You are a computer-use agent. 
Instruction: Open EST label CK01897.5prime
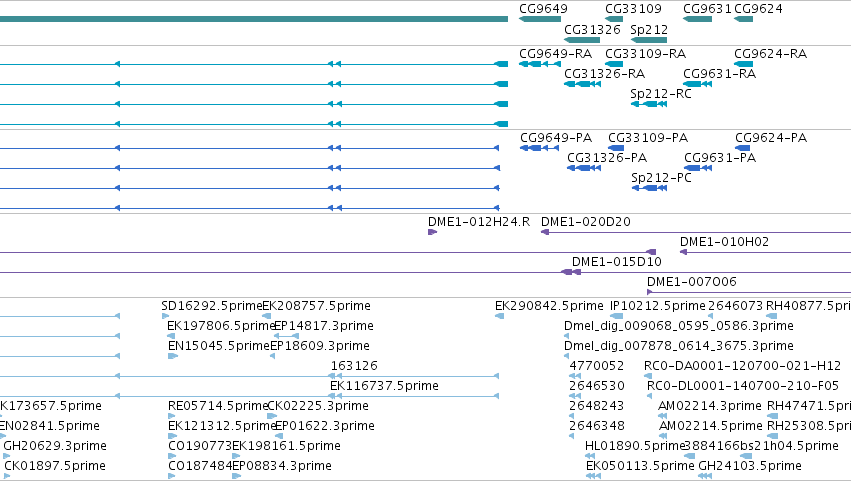[x=55, y=466]
